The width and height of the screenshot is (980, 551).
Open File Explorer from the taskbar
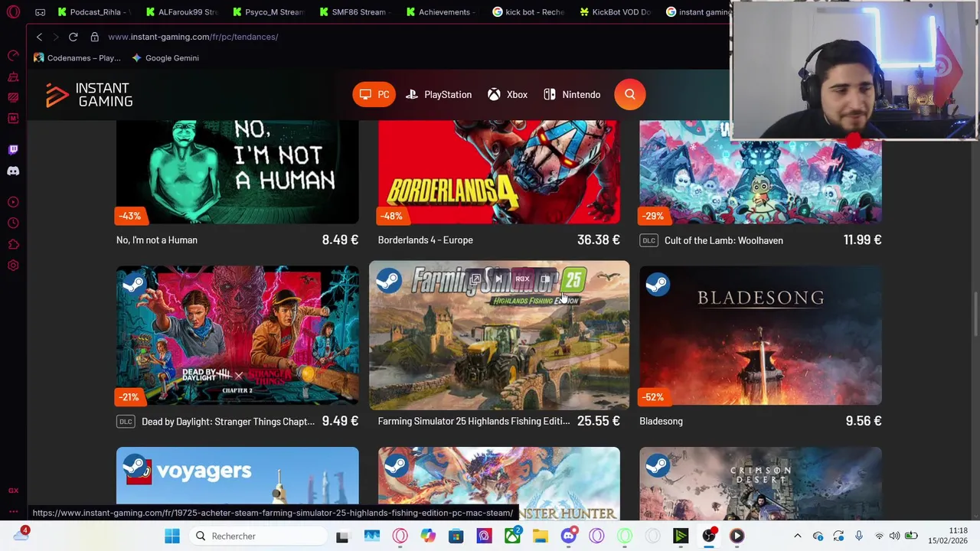pyautogui.click(x=541, y=536)
